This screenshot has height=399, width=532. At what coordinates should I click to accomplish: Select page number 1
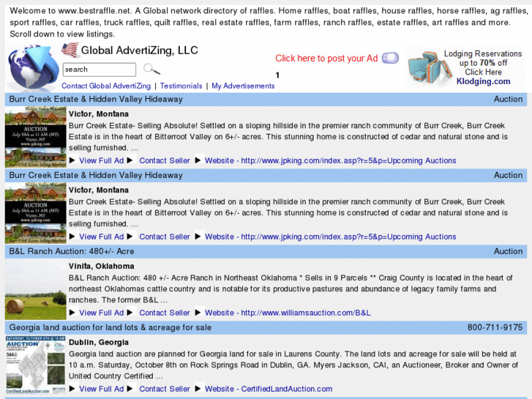277,75
